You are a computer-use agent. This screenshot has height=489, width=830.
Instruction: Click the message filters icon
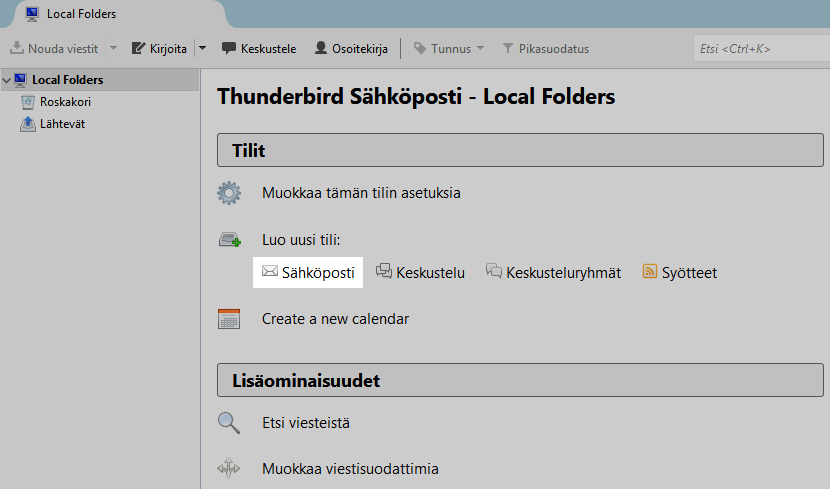point(229,468)
